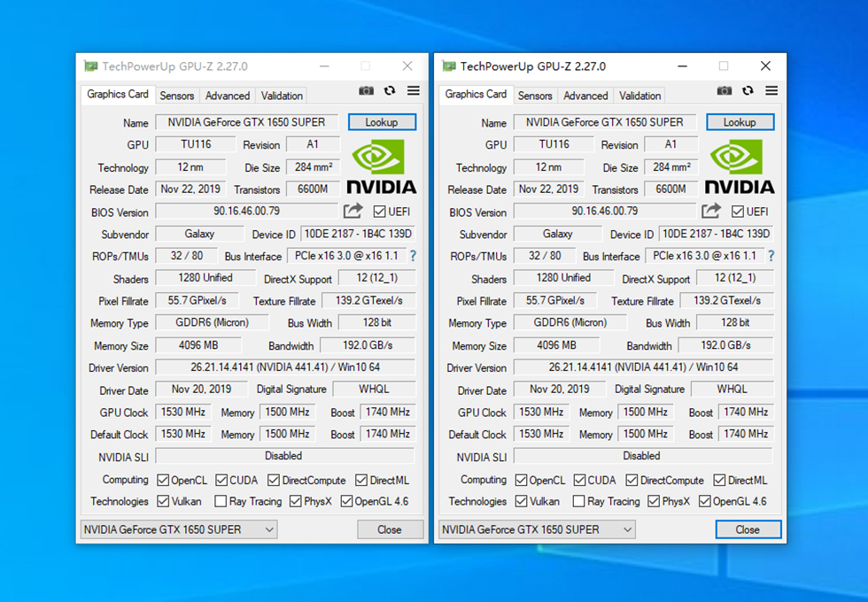Toggle UEFI checkbox in right window
Screen dimensions: 868x602
738,212
